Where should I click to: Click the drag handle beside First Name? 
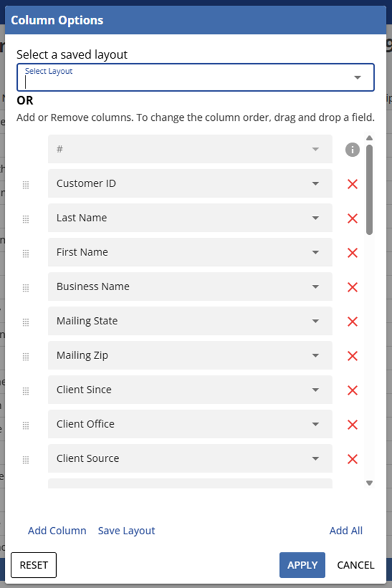[25, 252]
